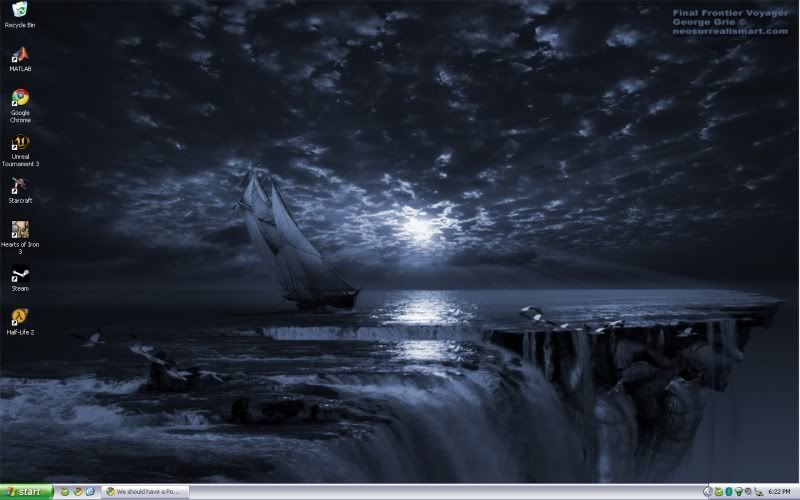The height and width of the screenshot is (500, 800).
Task: Launch Chrome from the Quick Launch bar
Action: click(x=78, y=492)
